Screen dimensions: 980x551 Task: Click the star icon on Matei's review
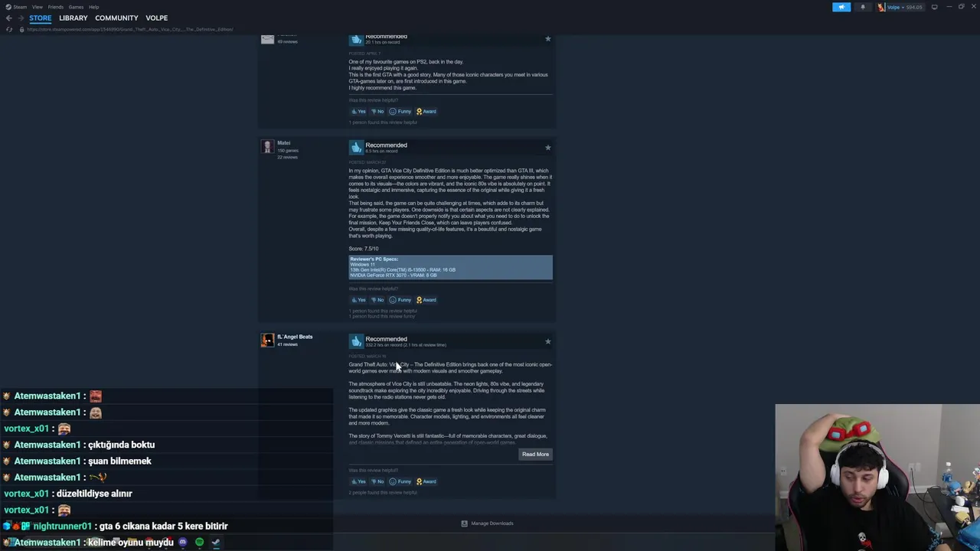pyautogui.click(x=547, y=147)
